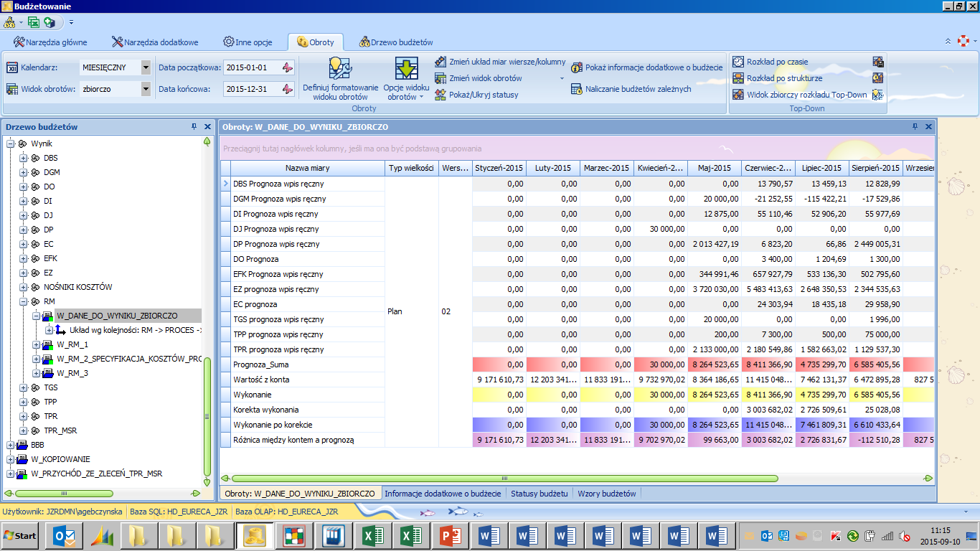Run Naliczanie budżetów zależnych
Image resolution: width=980 pixels, height=551 pixels.
pos(631,89)
